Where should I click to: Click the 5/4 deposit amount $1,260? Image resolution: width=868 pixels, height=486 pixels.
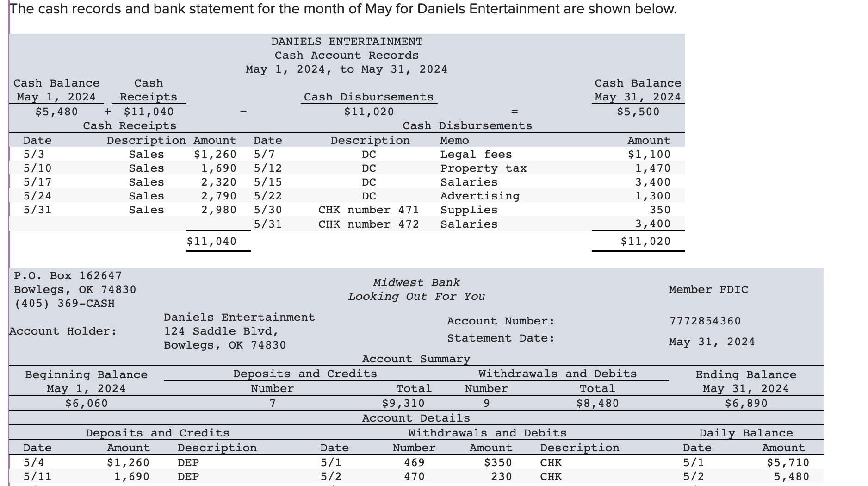click(x=128, y=462)
